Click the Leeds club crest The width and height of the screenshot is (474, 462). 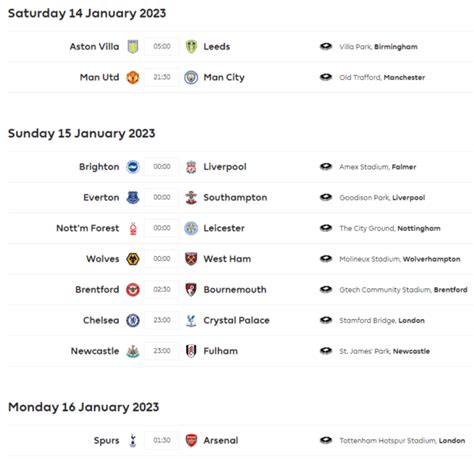click(x=191, y=46)
